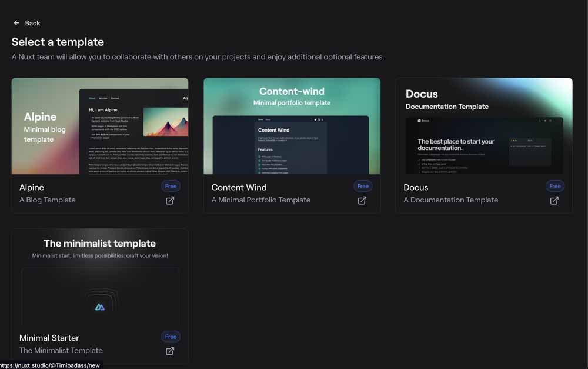Click the Alpine minimal blog preview image
Screen dimensions: 588x369
99,125
